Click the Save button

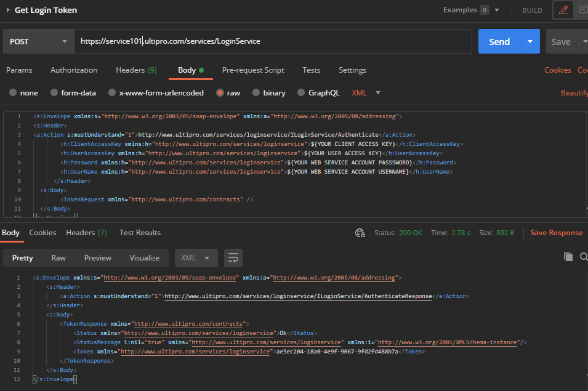[x=561, y=41]
